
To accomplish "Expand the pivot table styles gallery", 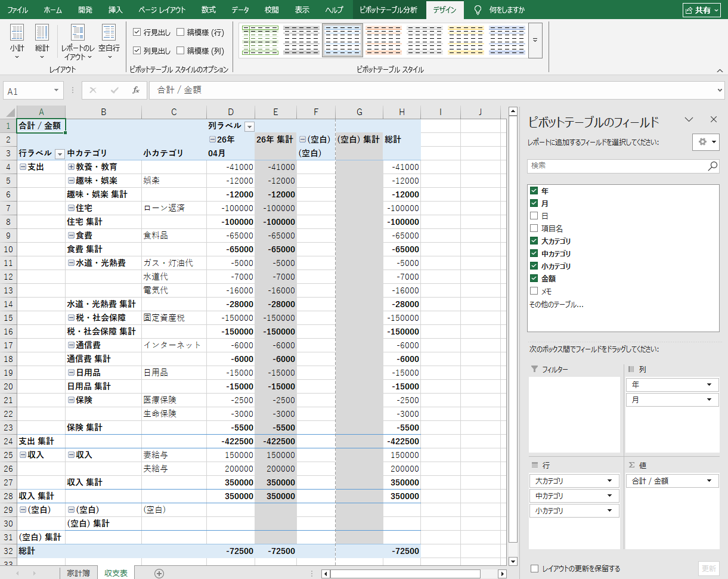I will pos(535,40).
